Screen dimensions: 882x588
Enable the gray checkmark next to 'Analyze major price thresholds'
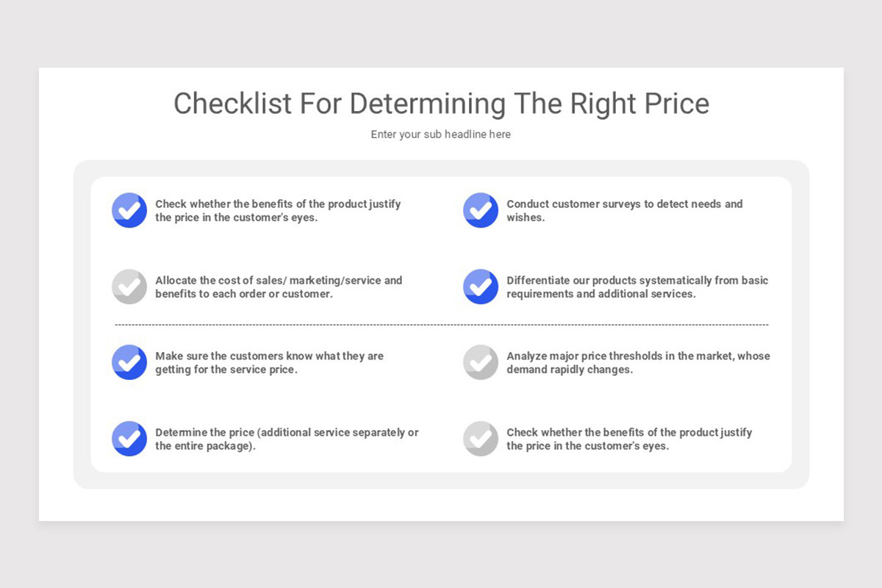point(481,362)
